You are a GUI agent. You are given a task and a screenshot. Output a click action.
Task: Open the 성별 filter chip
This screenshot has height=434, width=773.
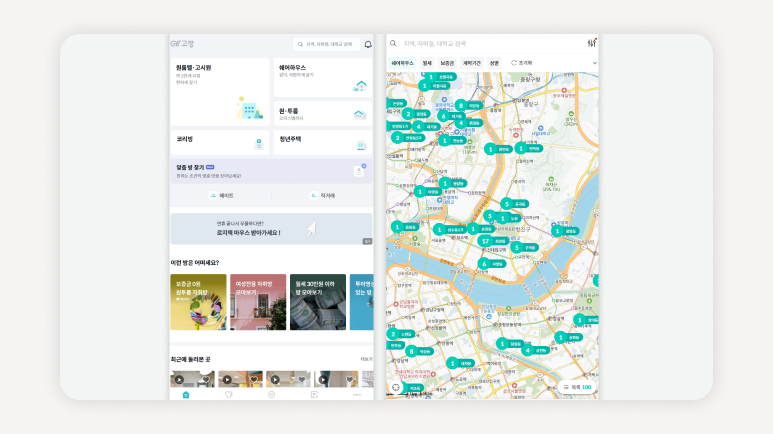point(494,63)
